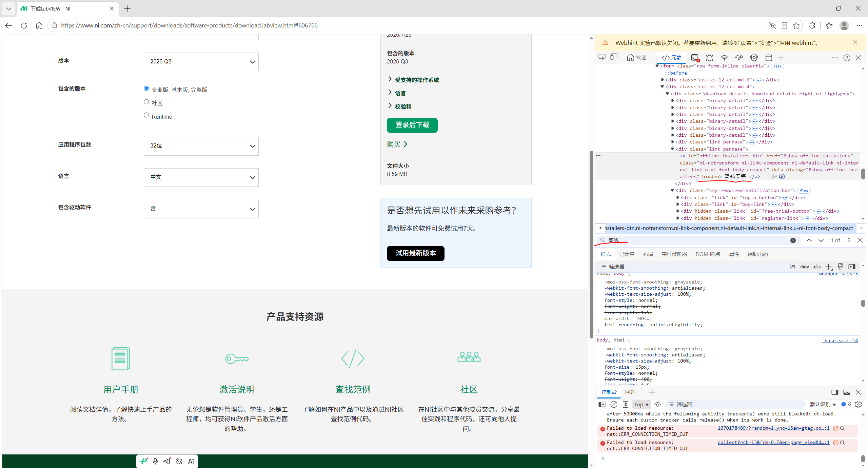Screen dimensions: 868x468
Task: Click the 8 issues message badge
Action: tap(846, 404)
